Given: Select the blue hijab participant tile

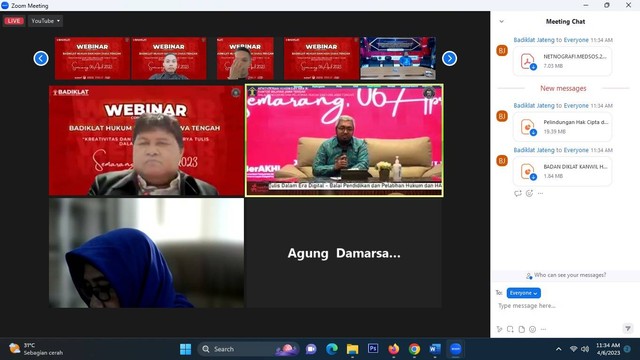Looking at the screenshot, I should coord(146,253).
